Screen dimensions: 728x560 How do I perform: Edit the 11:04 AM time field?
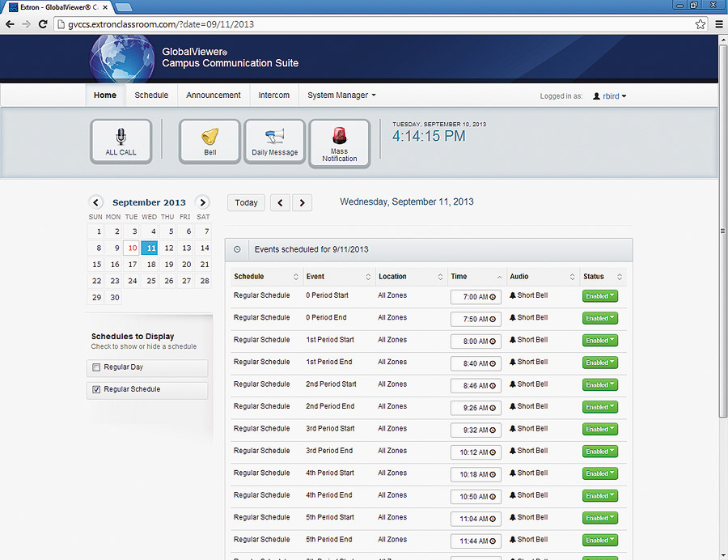pyautogui.click(x=476, y=519)
